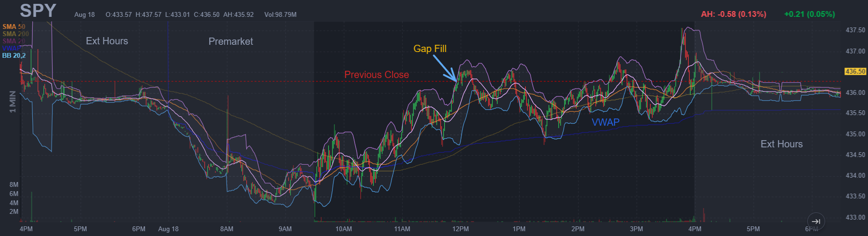Click the 434.00 price axis label

tap(855, 175)
